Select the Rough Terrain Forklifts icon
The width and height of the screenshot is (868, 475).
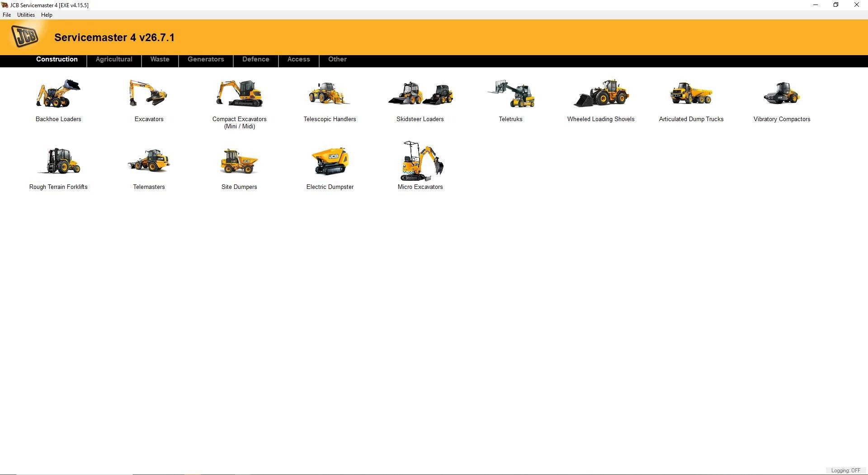coord(58,161)
